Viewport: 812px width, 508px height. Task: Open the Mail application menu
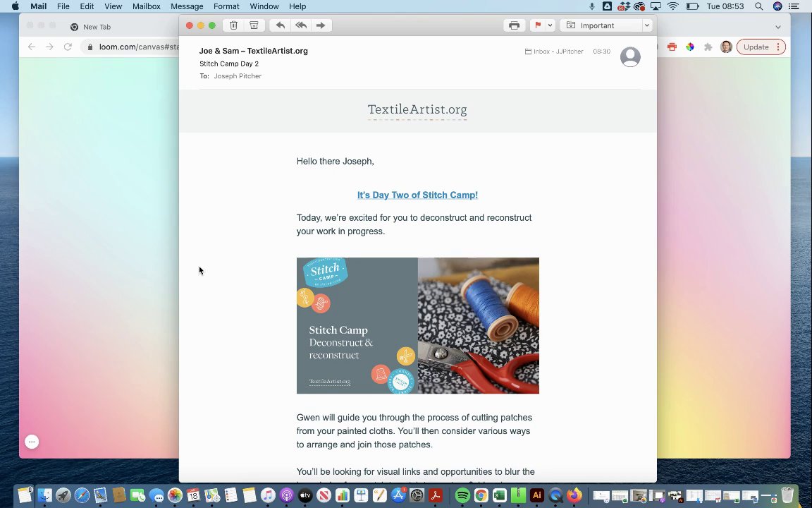(x=38, y=6)
